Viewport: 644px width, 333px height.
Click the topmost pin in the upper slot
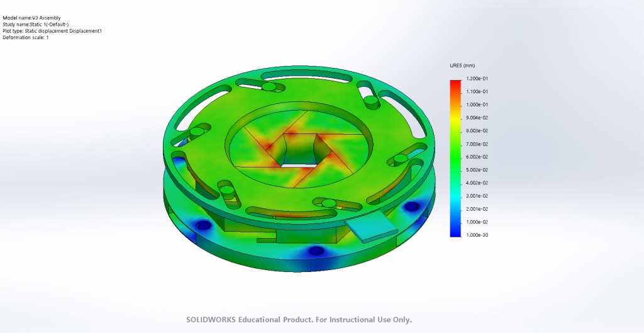pos(268,86)
